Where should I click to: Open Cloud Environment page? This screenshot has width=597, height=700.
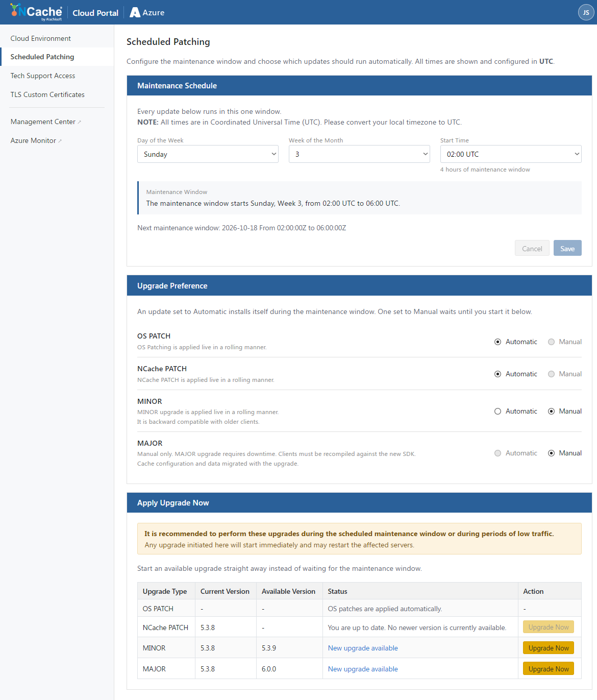41,38
